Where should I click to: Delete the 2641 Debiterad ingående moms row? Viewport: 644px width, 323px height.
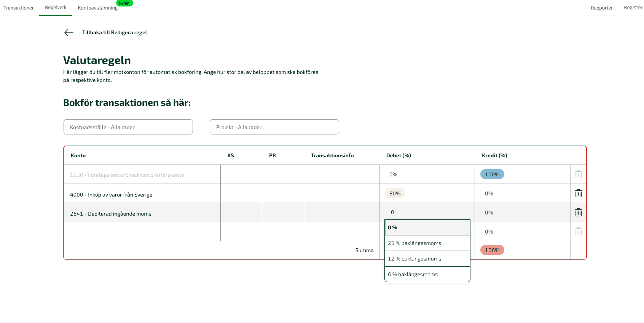pos(578,213)
